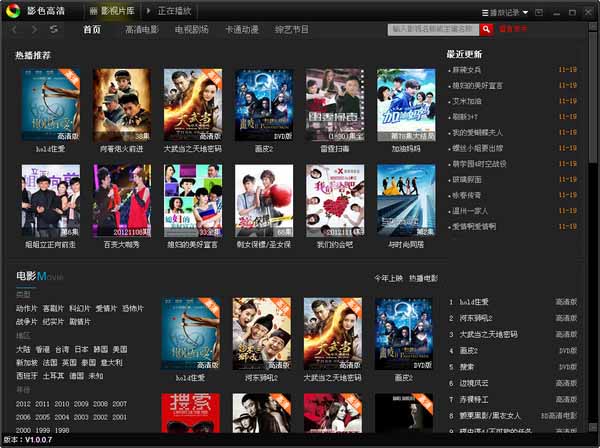Refresh the page with the reload icon
The width and height of the screenshot is (600, 448).
54,29
